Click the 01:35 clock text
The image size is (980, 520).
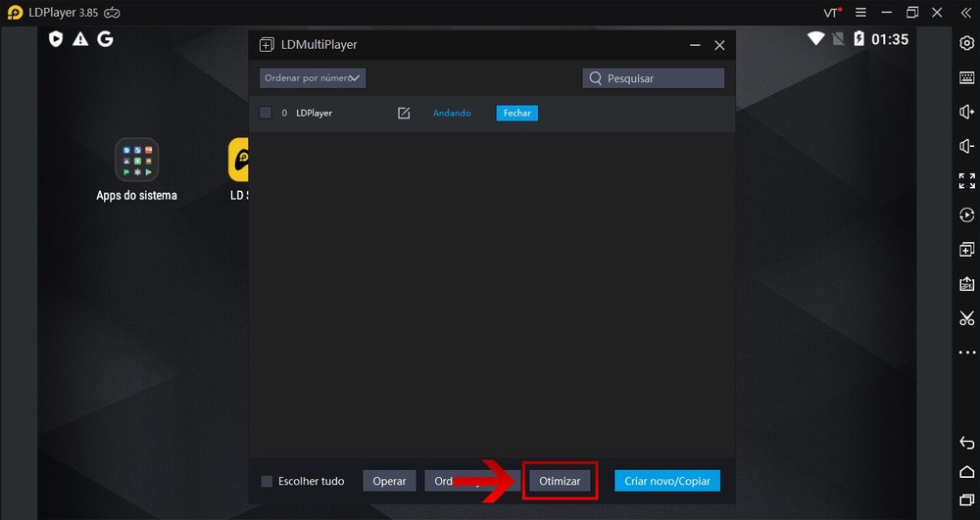890,39
